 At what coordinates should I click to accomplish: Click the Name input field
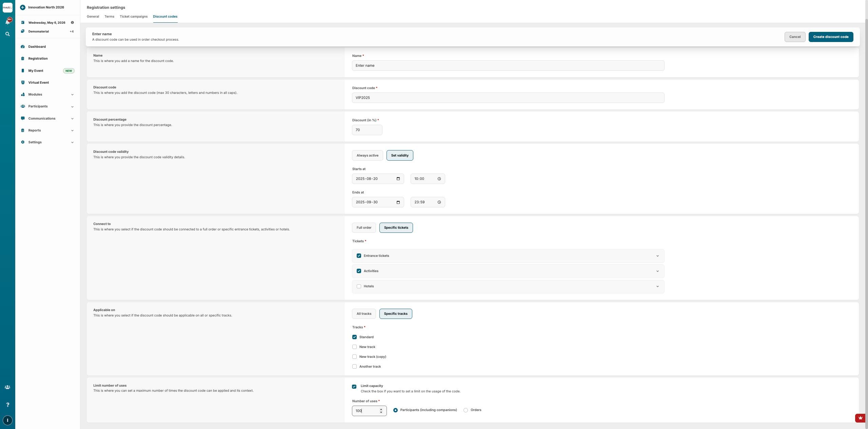click(x=508, y=66)
